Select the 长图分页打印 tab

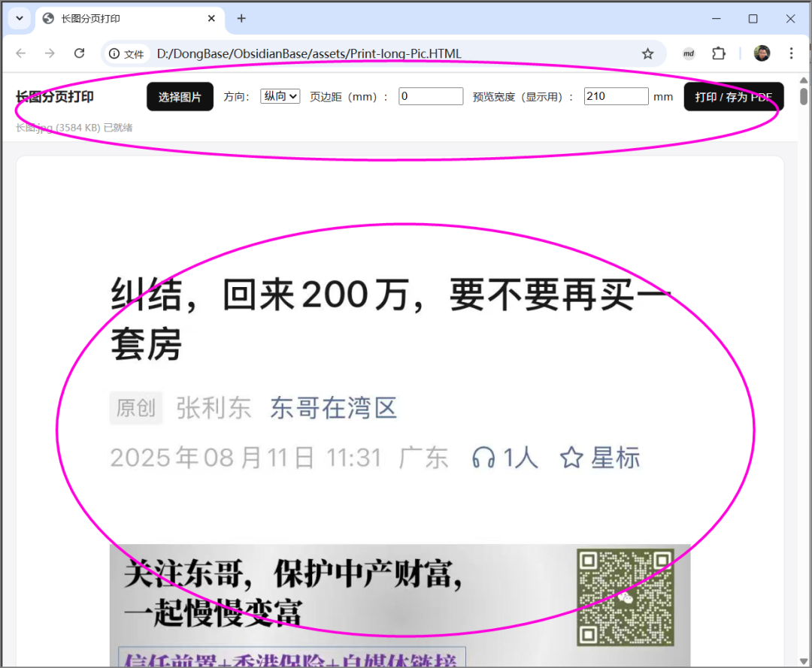[x=120, y=19]
